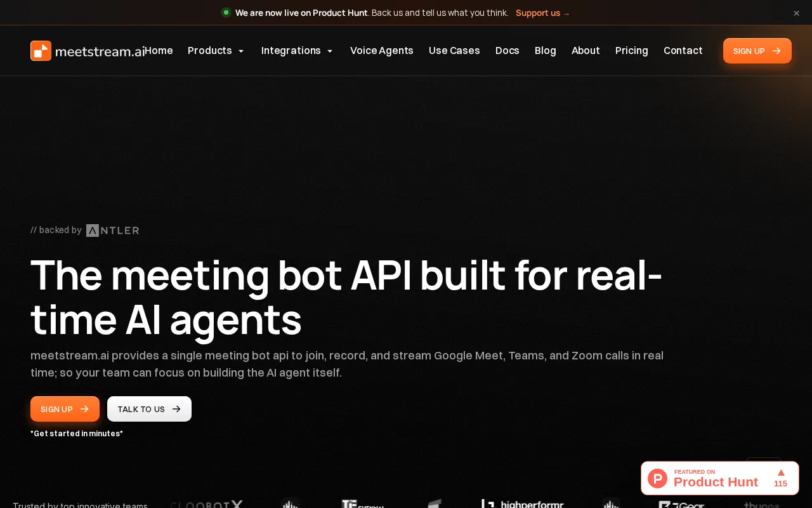
Task: Click the meetstream.ai logo
Action: pos(88,51)
